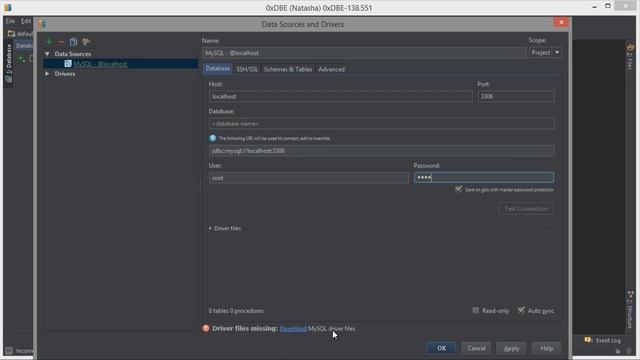
Task: Toggle Save on disk with master password
Action: tap(458, 189)
